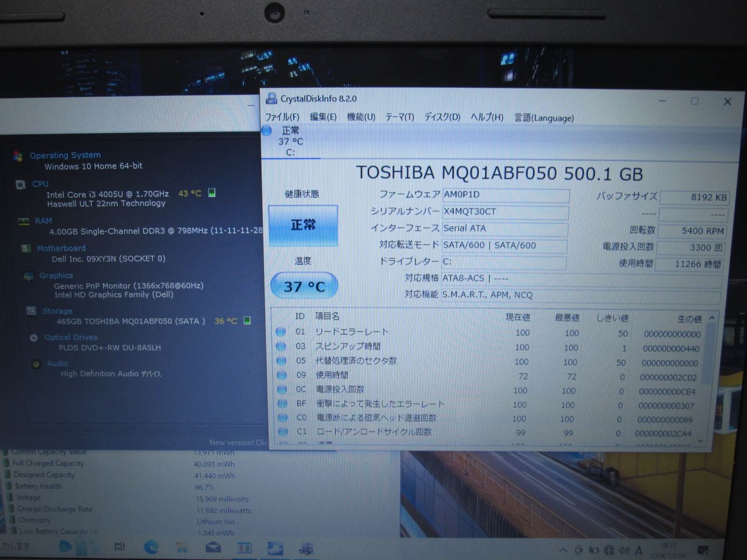The image size is (747, 560).
Task: Click the serial number field X4MQT30CT
Action: click(x=506, y=212)
